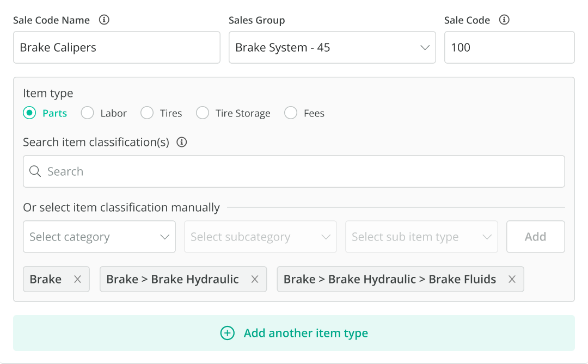This screenshot has height=364, width=588.
Task: Open the Sales Group dropdown
Action: 332,47
